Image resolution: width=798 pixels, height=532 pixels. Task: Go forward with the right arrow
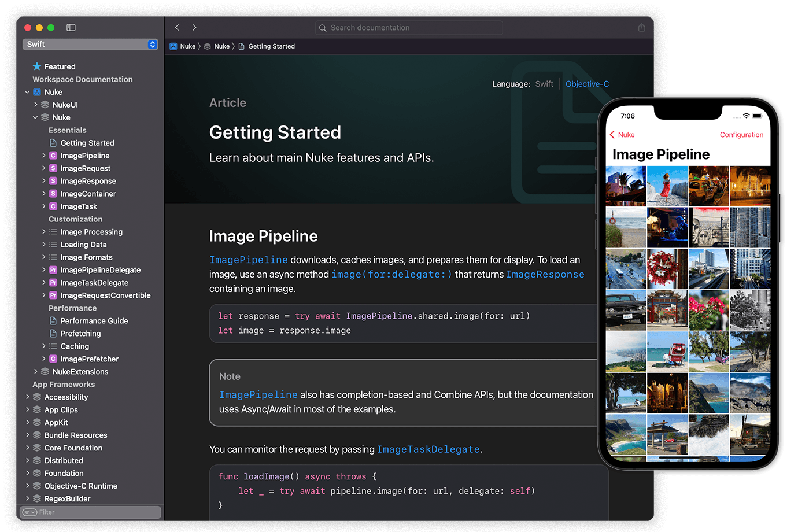[x=194, y=28]
